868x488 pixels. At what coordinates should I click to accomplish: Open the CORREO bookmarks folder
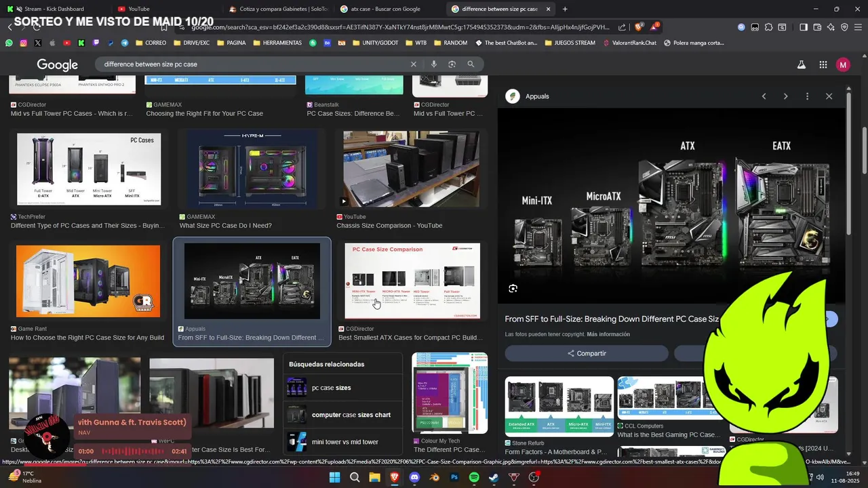point(151,43)
